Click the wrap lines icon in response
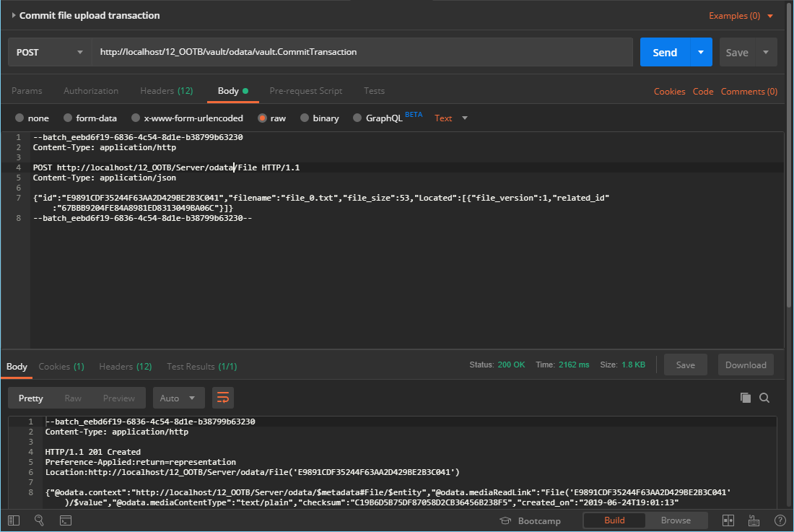The image size is (794, 532). click(223, 398)
